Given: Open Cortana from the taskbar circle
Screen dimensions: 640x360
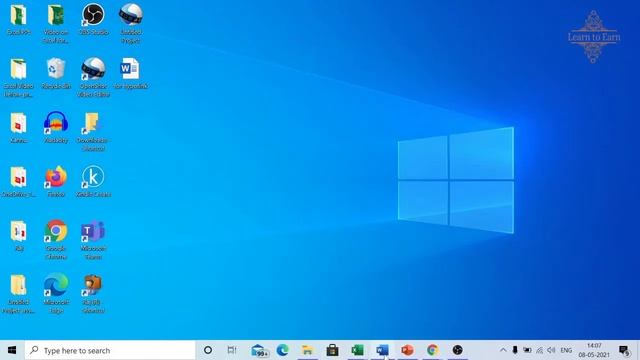Looking at the screenshot, I should tap(208, 350).
